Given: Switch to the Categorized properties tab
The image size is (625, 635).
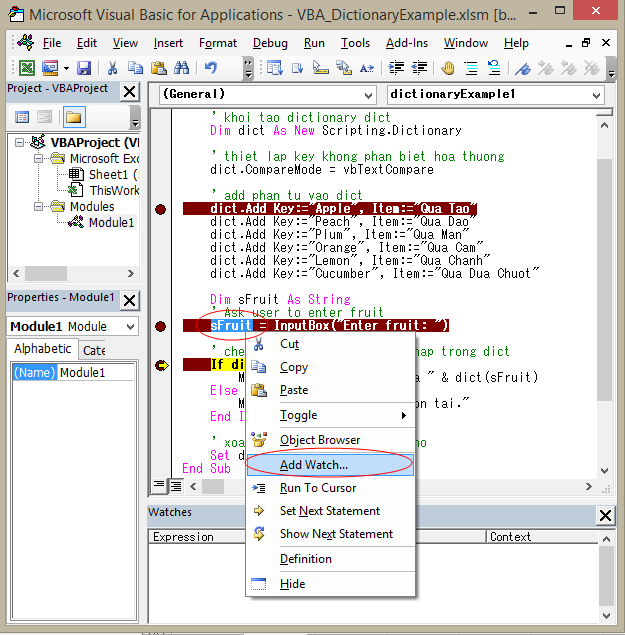Looking at the screenshot, I should click(x=94, y=350).
